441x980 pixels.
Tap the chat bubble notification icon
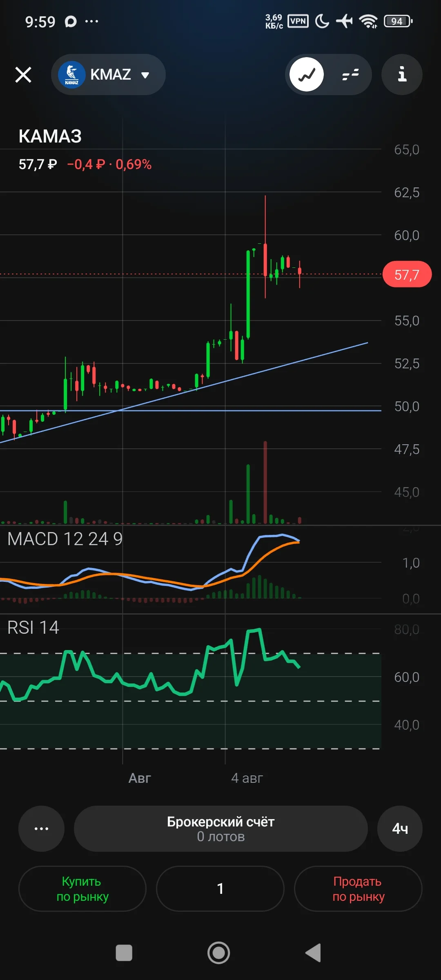pyautogui.click(x=71, y=22)
